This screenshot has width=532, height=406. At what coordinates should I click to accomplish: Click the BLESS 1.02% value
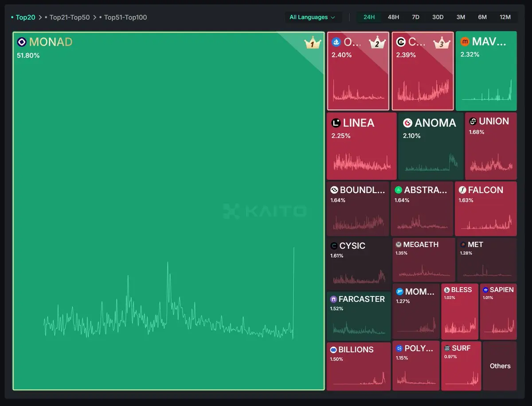[450, 298]
